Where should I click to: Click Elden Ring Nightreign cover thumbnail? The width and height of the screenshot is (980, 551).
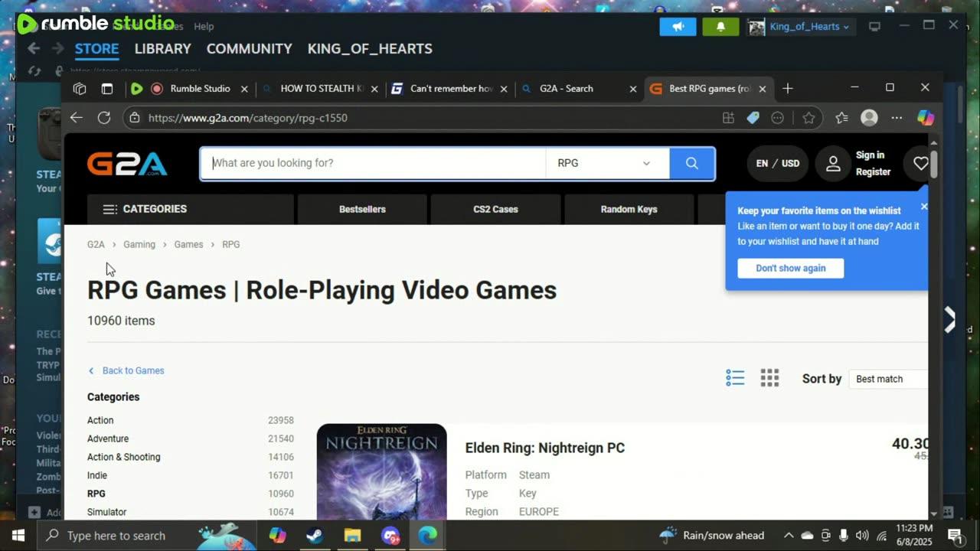point(381,472)
